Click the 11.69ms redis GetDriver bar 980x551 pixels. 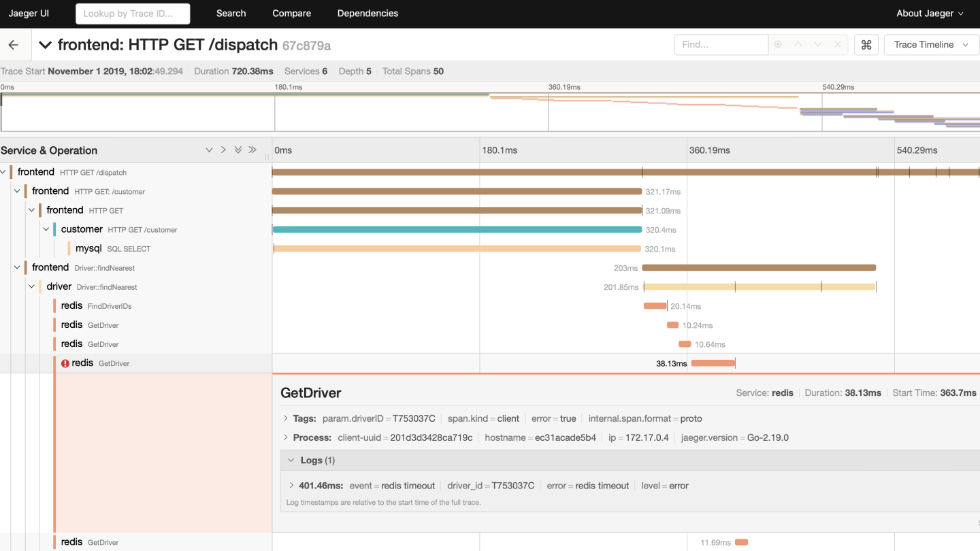point(741,542)
